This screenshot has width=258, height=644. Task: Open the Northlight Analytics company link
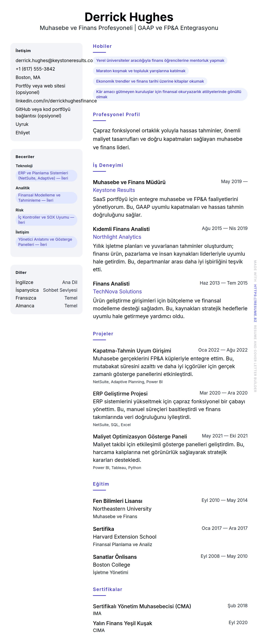click(117, 237)
